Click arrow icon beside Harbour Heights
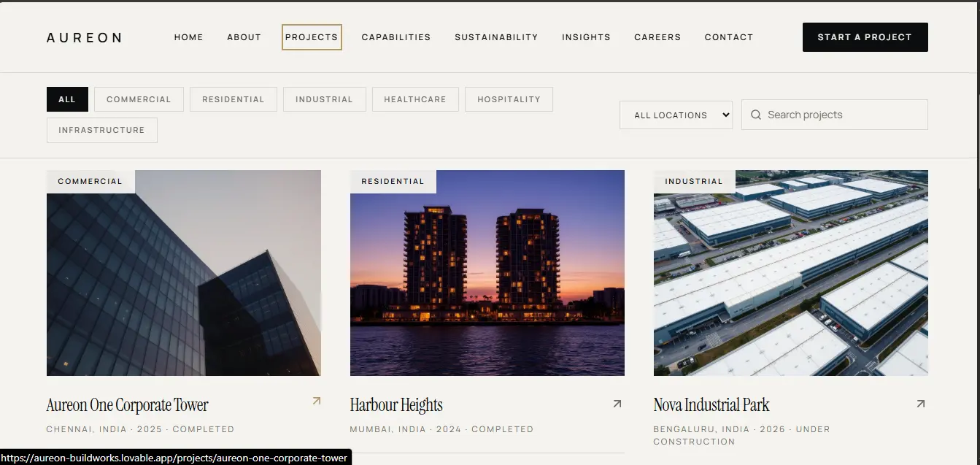Viewport: 980px width, 465px height. pos(617,404)
